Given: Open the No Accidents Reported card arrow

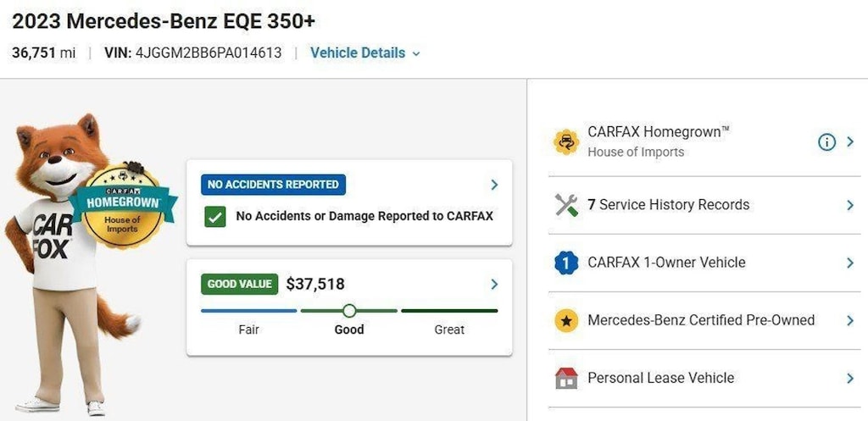Looking at the screenshot, I should tap(494, 185).
